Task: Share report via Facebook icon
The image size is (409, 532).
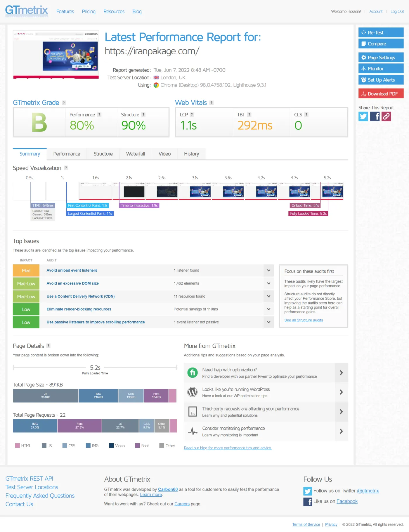Action: (x=375, y=116)
